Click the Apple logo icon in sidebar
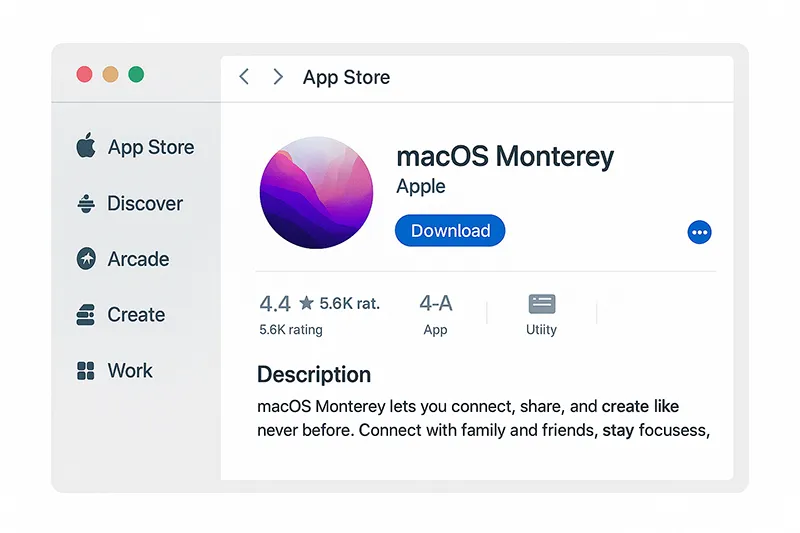Image resolution: width=800 pixels, height=533 pixels. click(x=86, y=147)
